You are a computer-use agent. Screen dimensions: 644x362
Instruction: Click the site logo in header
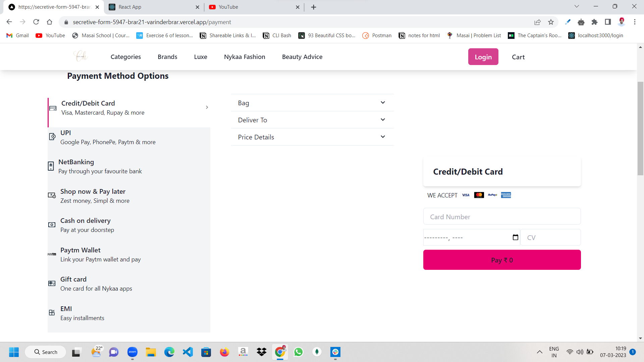pyautogui.click(x=80, y=56)
